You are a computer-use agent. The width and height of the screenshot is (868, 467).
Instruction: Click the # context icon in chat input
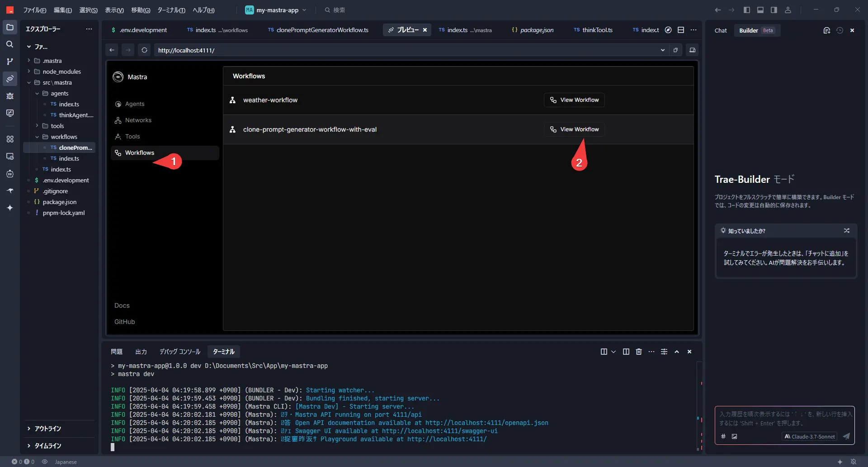tap(723, 436)
